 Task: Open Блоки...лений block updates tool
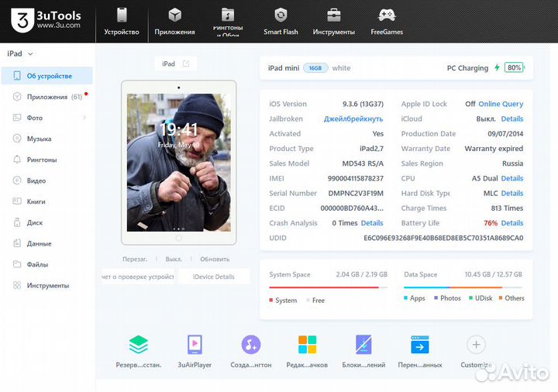pos(363,351)
